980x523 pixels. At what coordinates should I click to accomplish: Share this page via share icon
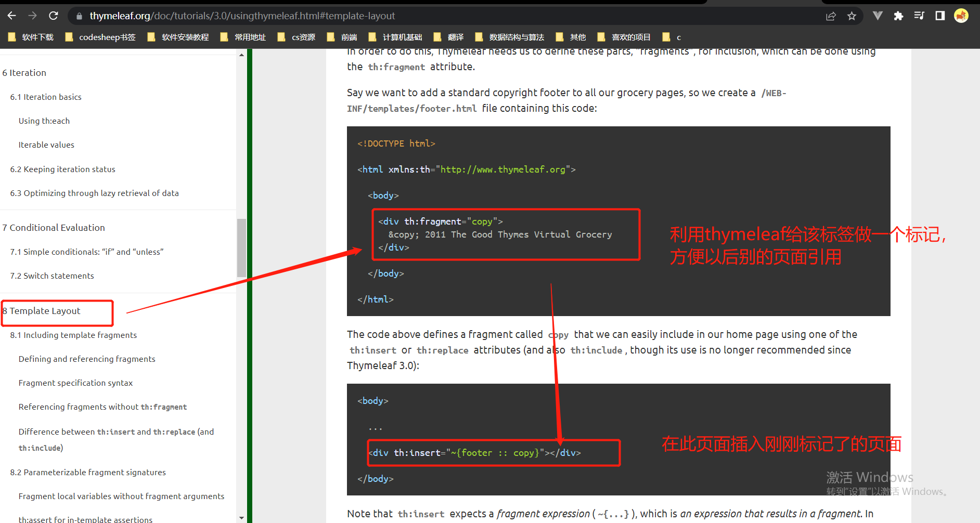[831, 16]
